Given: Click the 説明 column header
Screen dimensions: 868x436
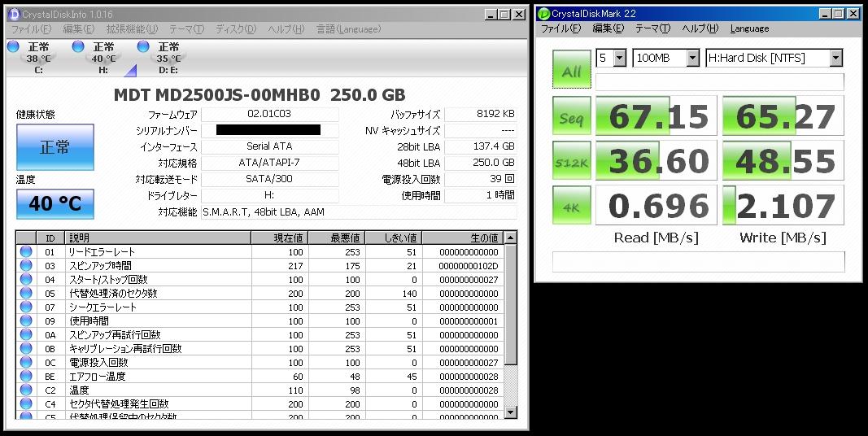Looking at the screenshot, I should 158,238.
